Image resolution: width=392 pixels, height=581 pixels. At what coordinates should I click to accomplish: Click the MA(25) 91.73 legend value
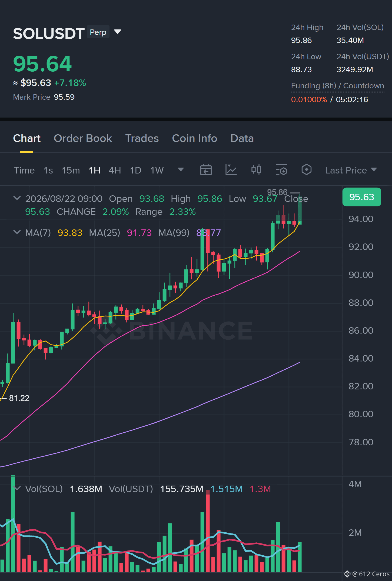click(x=139, y=233)
